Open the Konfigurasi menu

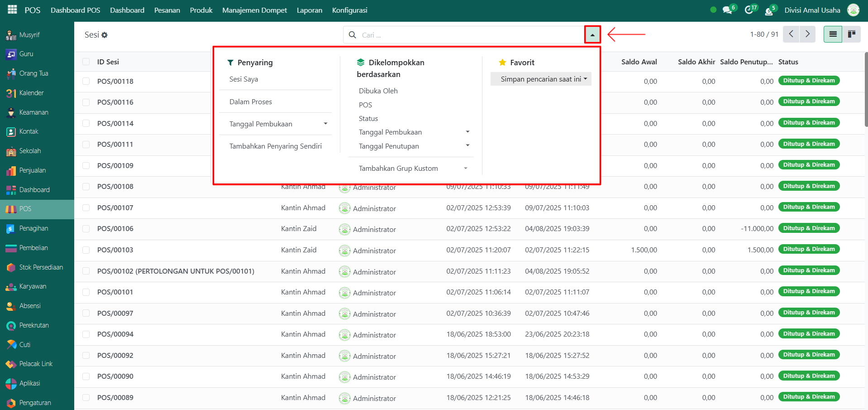(349, 10)
